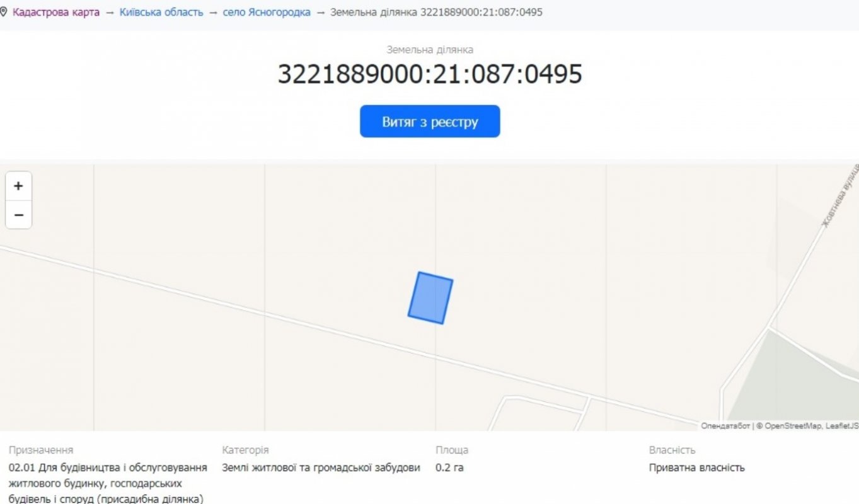The height and width of the screenshot is (504, 859).
Task: Open the OpenStreetMap attribution link
Action: click(x=793, y=427)
